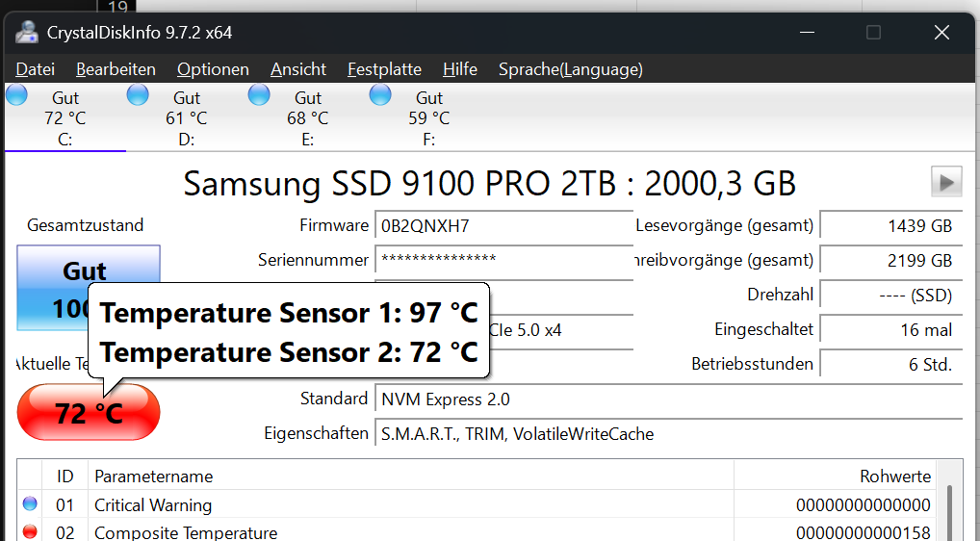Open the Bearbeiten menu

click(x=116, y=68)
